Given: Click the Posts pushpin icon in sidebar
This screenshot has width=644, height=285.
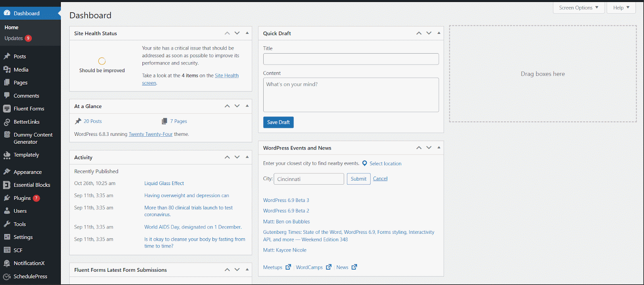Looking at the screenshot, I should [x=7, y=56].
